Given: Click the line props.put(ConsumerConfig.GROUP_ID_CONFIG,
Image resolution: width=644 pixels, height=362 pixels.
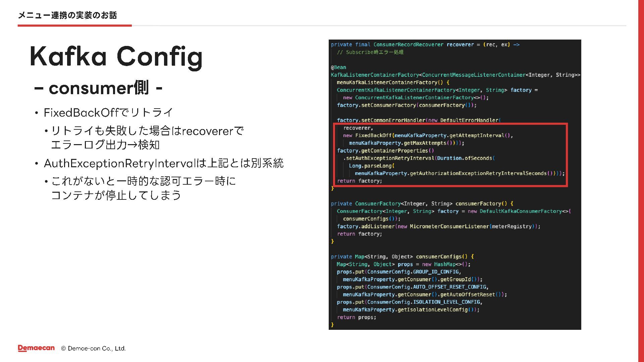Looking at the screenshot, I should point(399,272).
